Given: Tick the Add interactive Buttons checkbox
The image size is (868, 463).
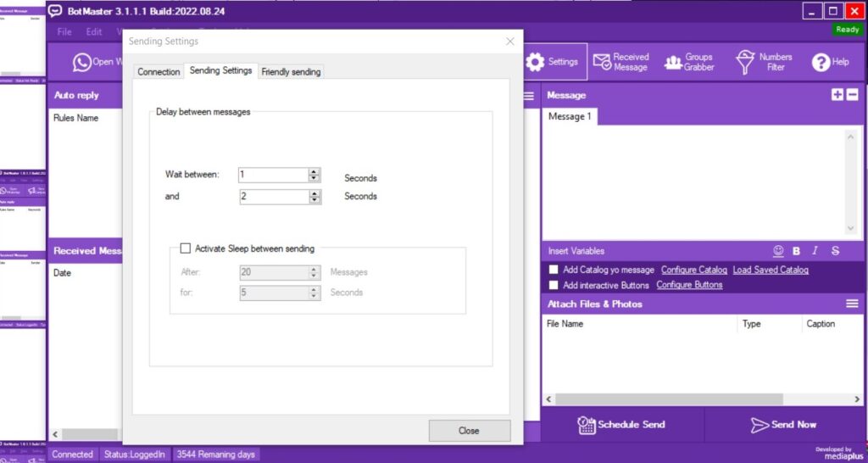Looking at the screenshot, I should click(554, 285).
